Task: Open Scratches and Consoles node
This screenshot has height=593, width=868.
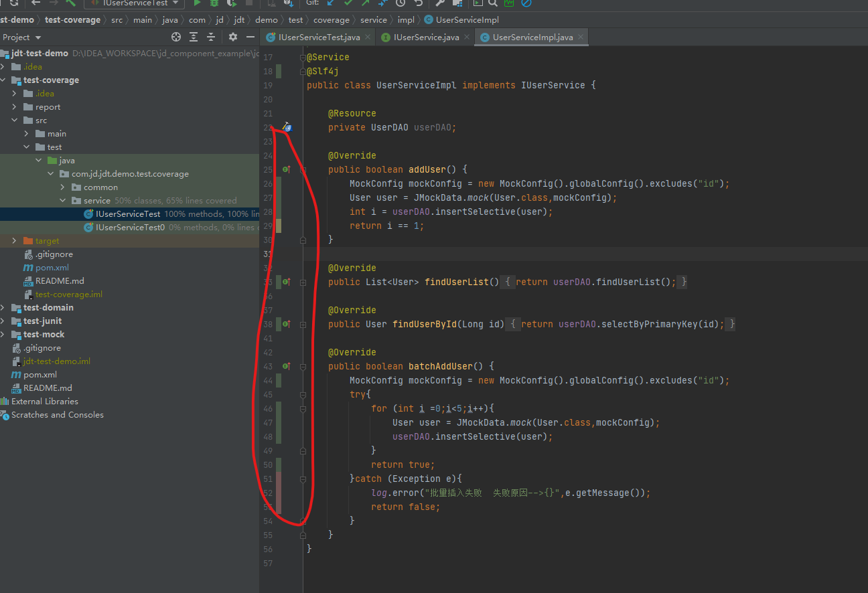Action: (58, 415)
